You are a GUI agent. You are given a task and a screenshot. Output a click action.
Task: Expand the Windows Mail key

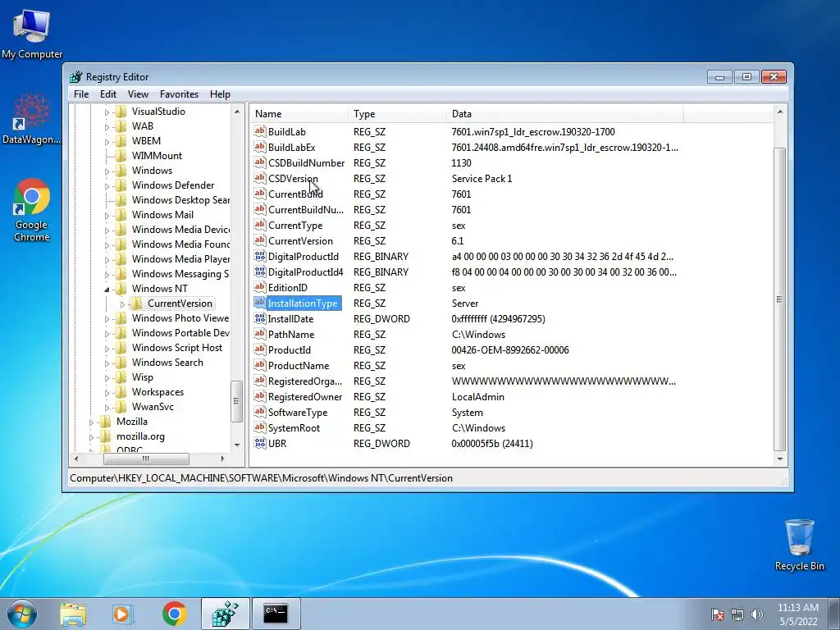pos(107,216)
